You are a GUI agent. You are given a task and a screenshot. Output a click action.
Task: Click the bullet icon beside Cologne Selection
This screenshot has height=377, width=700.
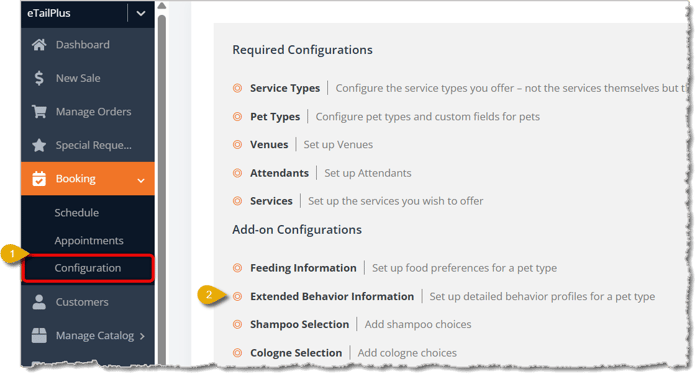(238, 353)
